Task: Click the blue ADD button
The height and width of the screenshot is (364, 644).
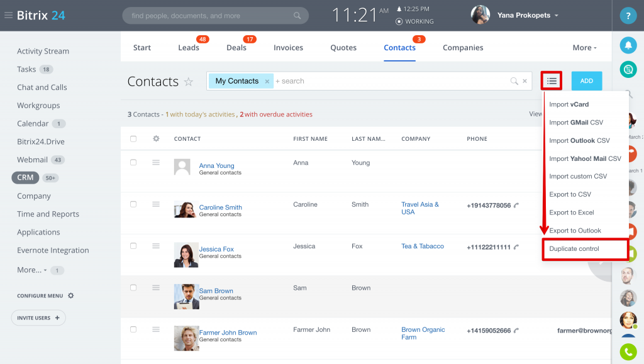Action: (587, 81)
